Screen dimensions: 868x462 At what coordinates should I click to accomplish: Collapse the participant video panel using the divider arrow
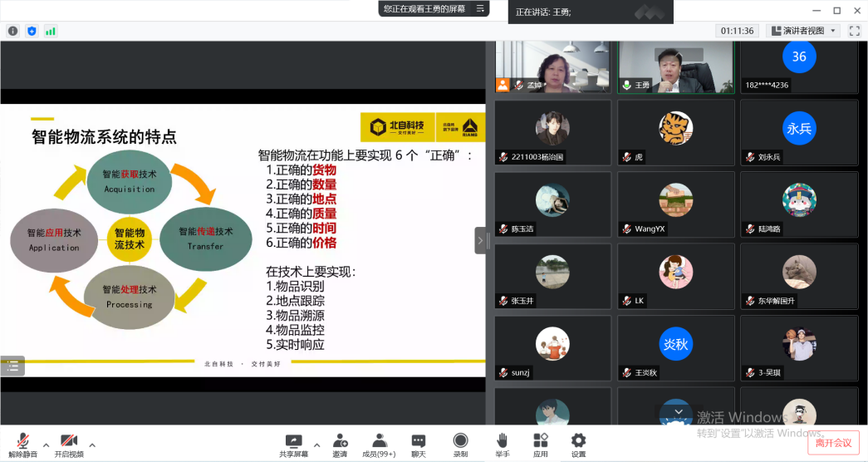(480, 240)
